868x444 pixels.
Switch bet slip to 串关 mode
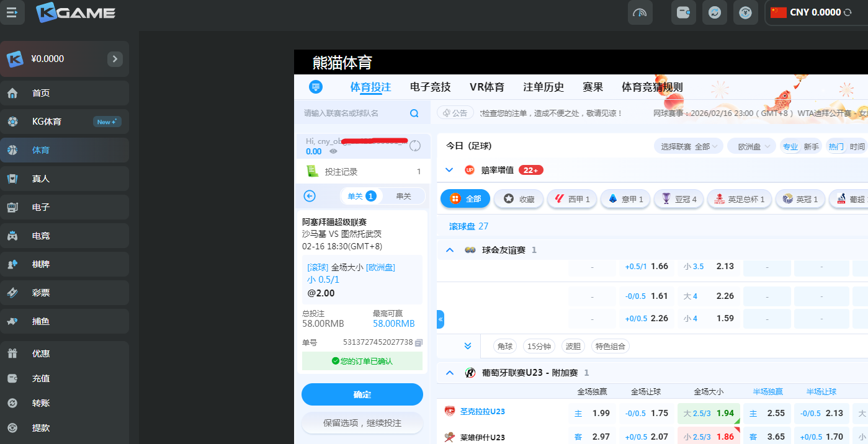tap(403, 196)
